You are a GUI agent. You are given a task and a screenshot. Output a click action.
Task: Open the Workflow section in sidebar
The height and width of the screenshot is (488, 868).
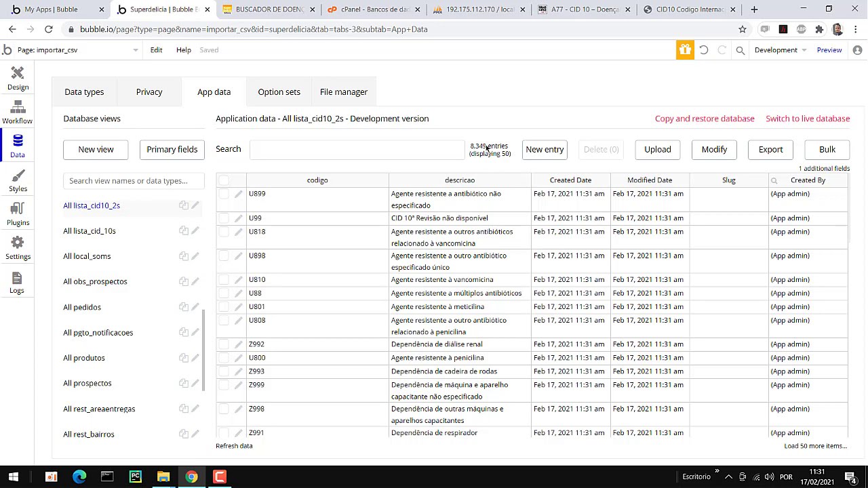coord(18,113)
